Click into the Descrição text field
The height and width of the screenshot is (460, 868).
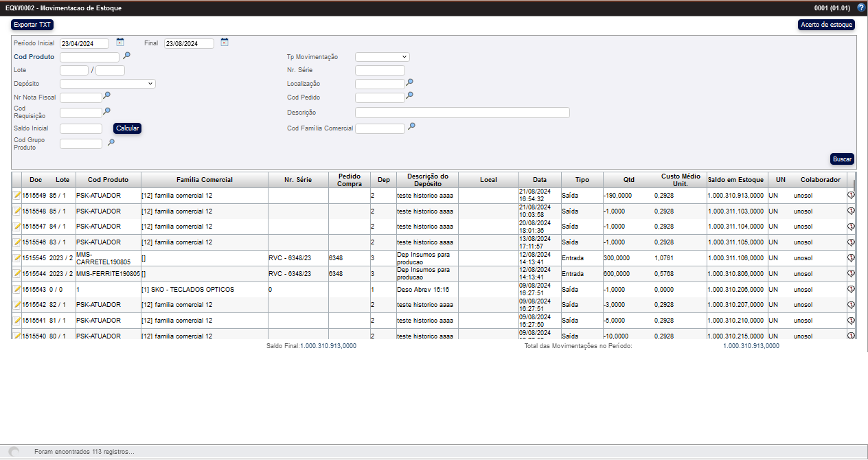pyautogui.click(x=461, y=113)
